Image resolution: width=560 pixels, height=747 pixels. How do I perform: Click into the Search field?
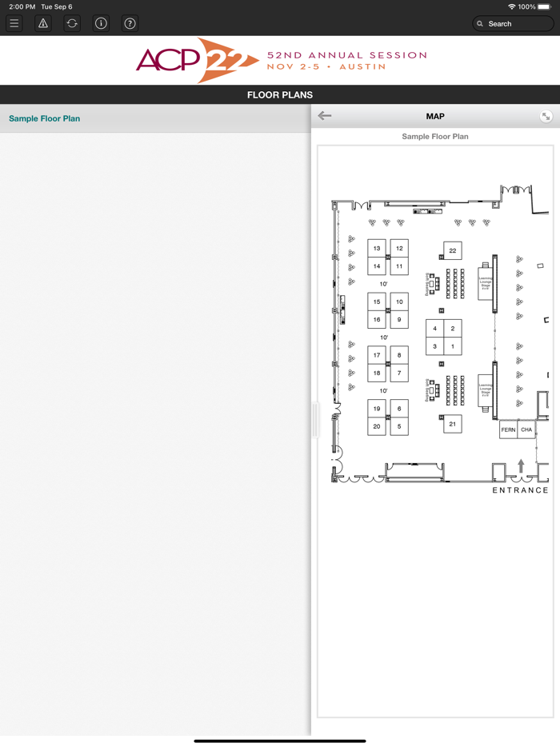pos(513,24)
